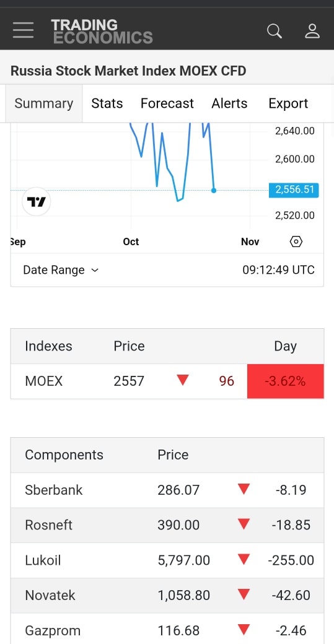
Task: Select the Summary tab
Action: click(x=44, y=103)
